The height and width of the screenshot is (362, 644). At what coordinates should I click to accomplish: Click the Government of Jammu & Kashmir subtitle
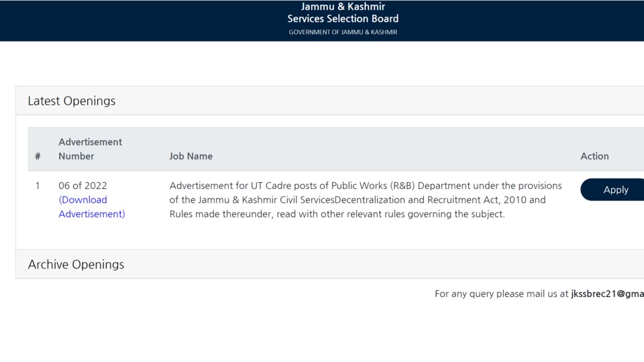coord(343,32)
